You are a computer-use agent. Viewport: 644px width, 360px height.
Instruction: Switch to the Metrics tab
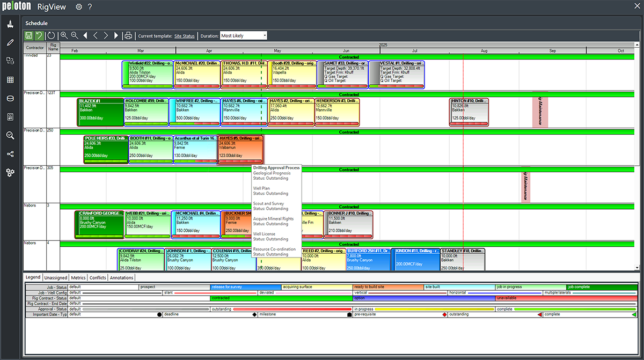pos(78,277)
